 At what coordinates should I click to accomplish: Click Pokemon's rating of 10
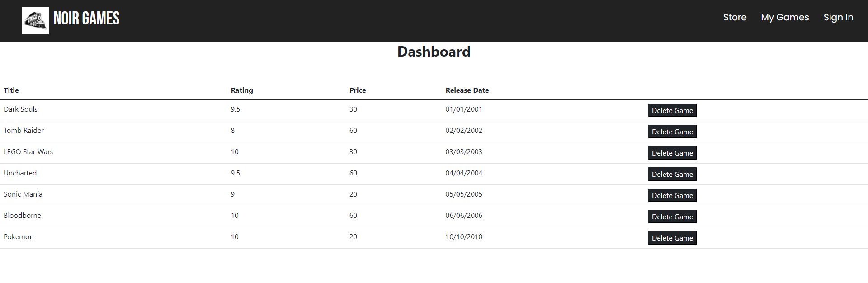click(x=235, y=236)
